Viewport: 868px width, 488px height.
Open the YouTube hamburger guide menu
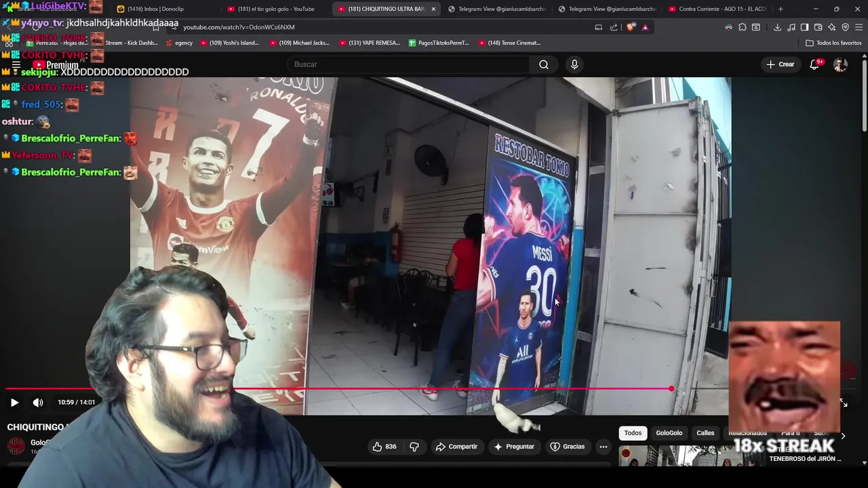(16, 64)
